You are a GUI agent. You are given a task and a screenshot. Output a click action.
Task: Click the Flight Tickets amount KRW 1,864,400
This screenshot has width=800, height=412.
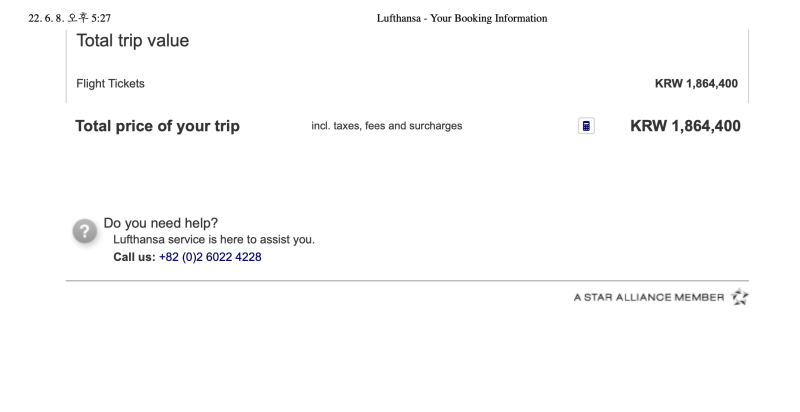click(x=696, y=84)
